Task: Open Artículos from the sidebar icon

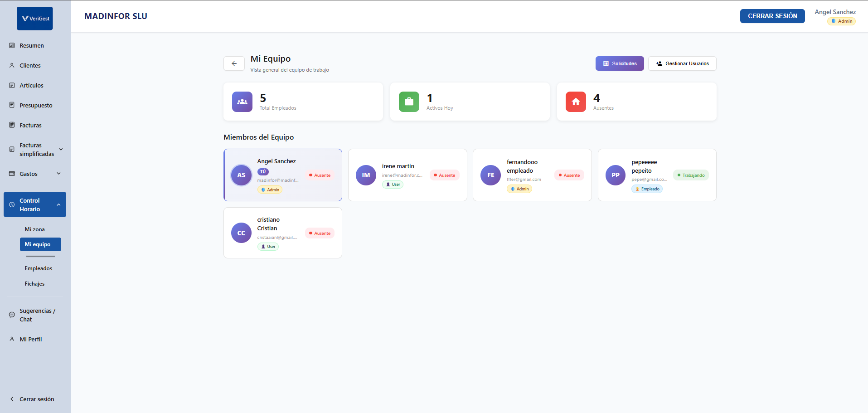Action: click(11, 85)
